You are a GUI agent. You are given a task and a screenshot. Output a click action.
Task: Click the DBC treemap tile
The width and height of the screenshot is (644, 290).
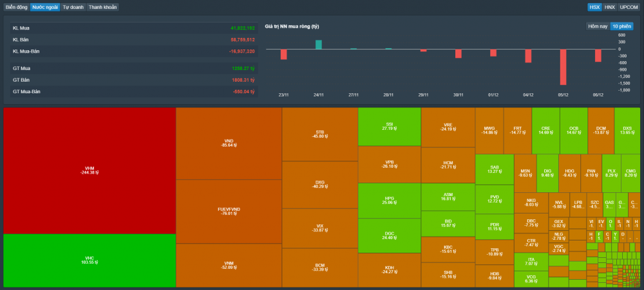(x=531, y=222)
